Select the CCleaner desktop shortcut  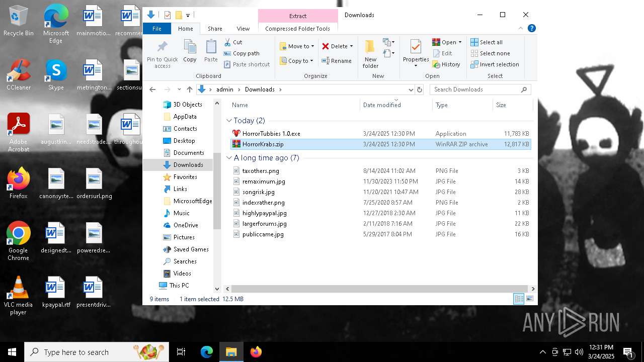[19, 75]
